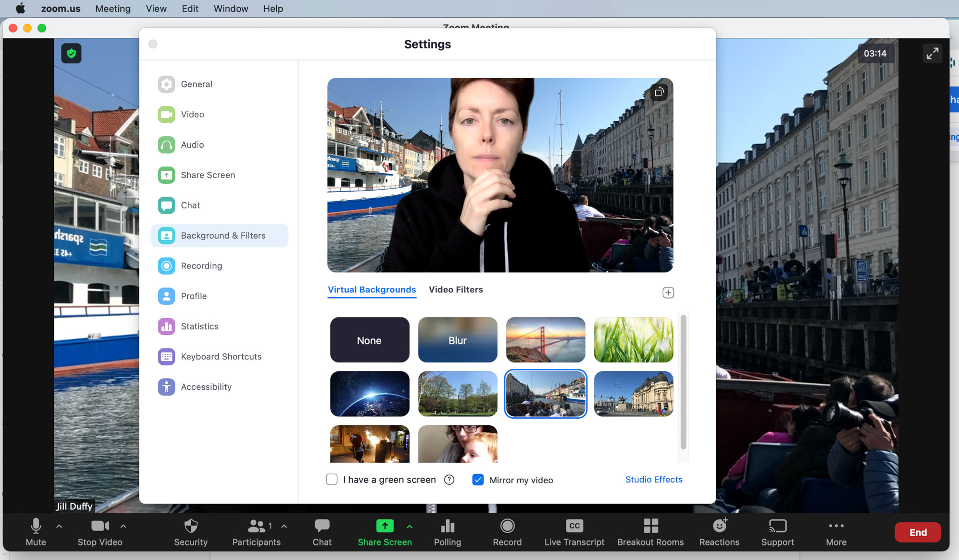Uncheck Mirror my video
959x560 pixels.
(478, 480)
